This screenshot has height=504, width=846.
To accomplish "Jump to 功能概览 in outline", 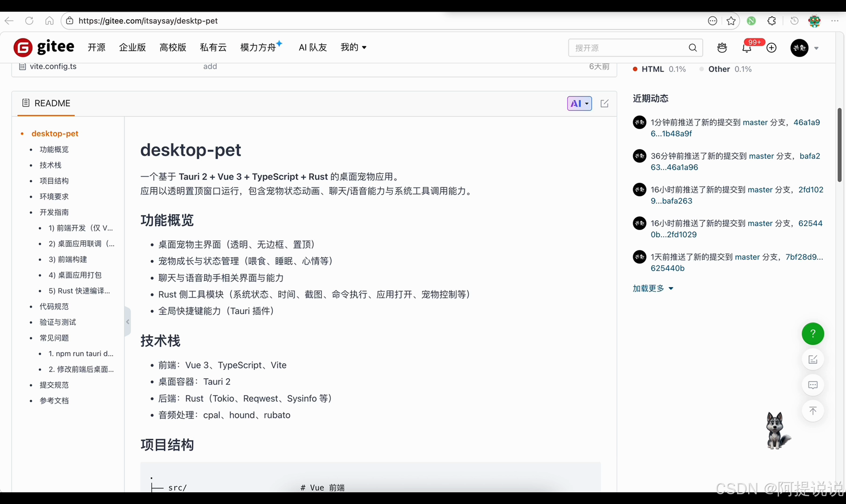I will coord(54,150).
